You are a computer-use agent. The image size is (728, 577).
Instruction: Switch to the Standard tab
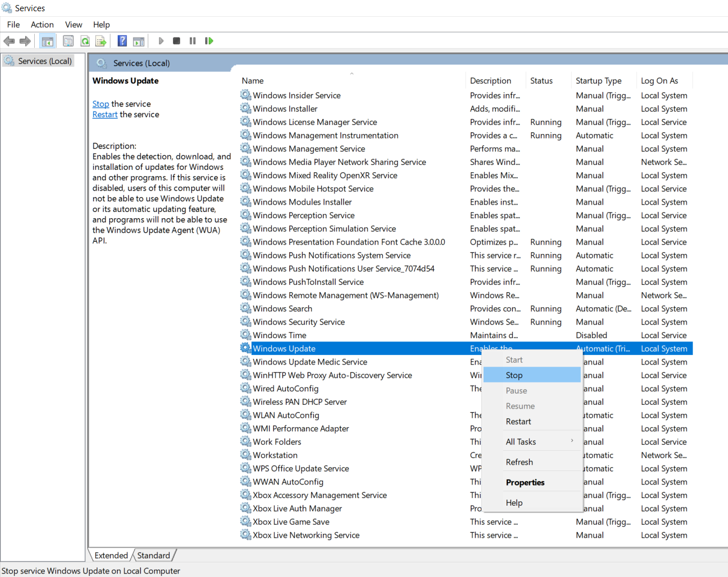pyautogui.click(x=153, y=556)
